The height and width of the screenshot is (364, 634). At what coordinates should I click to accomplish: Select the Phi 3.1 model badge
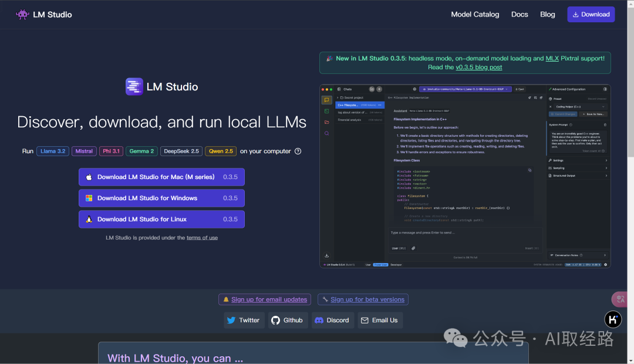(111, 151)
